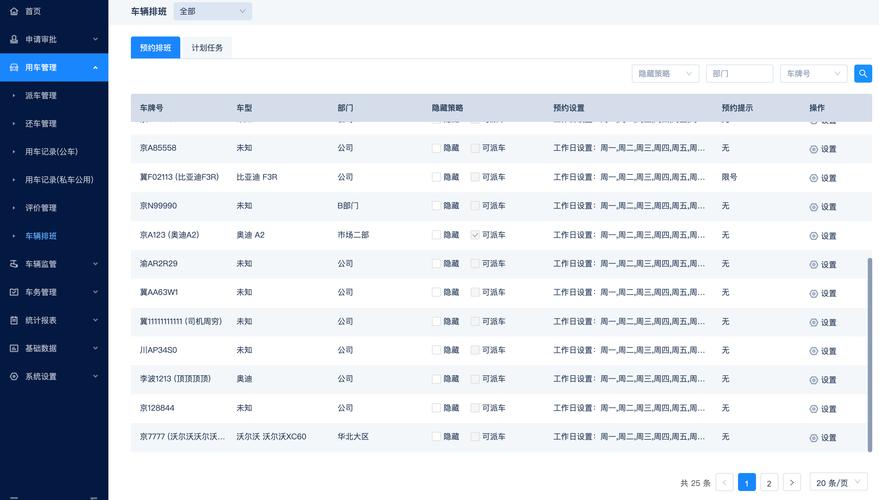This screenshot has height=500, width=879.
Task: Open 用车记录(公车) in sidebar
Action: 54,151
